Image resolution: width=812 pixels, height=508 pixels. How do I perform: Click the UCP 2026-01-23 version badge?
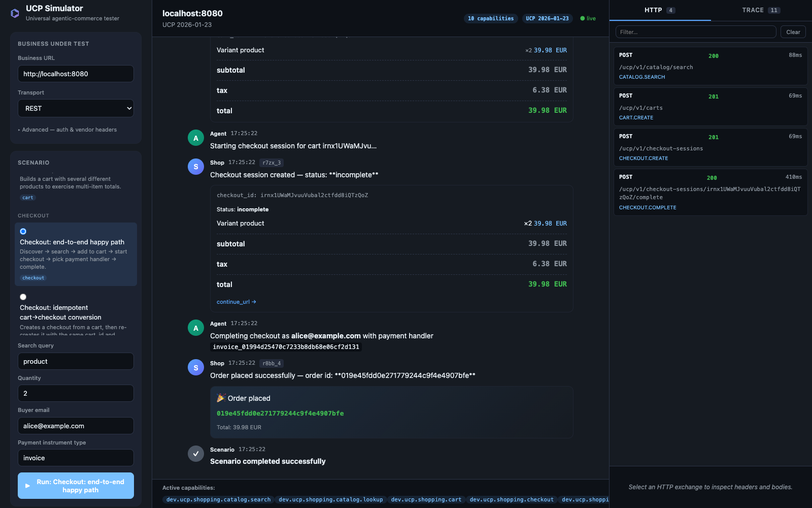[547, 18]
